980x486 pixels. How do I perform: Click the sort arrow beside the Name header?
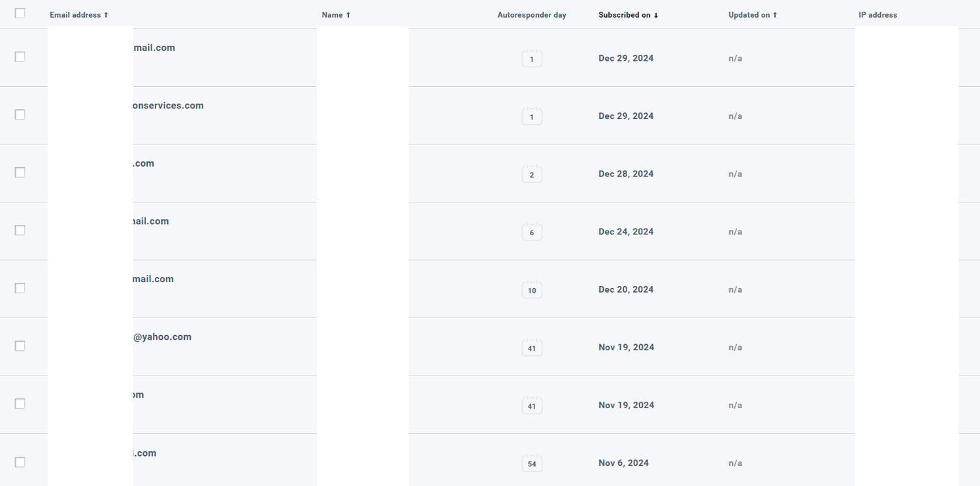point(348,14)
